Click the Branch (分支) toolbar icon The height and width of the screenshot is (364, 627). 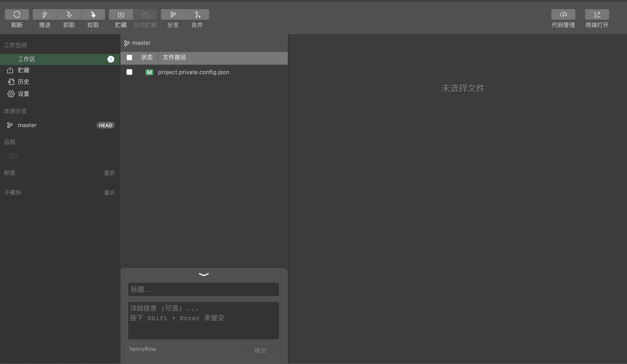pyautogui.click(x=173, y=14)
